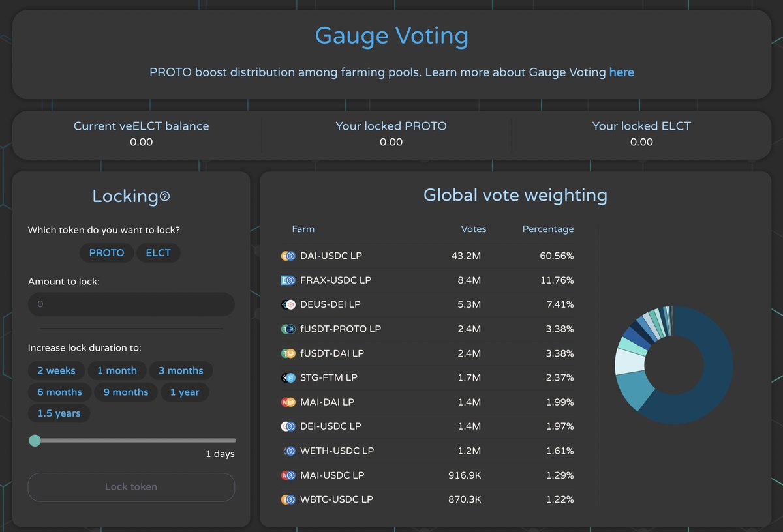
Task: Choose the 1 year lock duration
Action: 185,392
